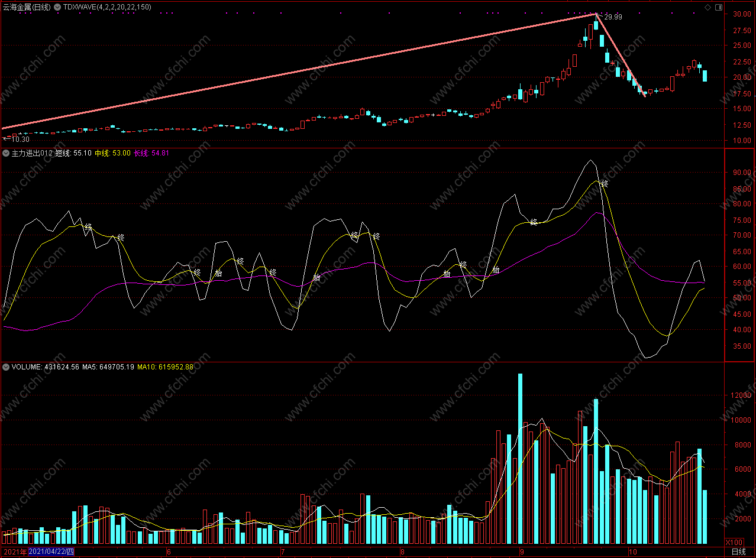Open the 主力进出 indicator dropdown arrow
Image resolution: width=756 pixels, height=558 pixels.
pyautogui.click(x=6, y=153)
